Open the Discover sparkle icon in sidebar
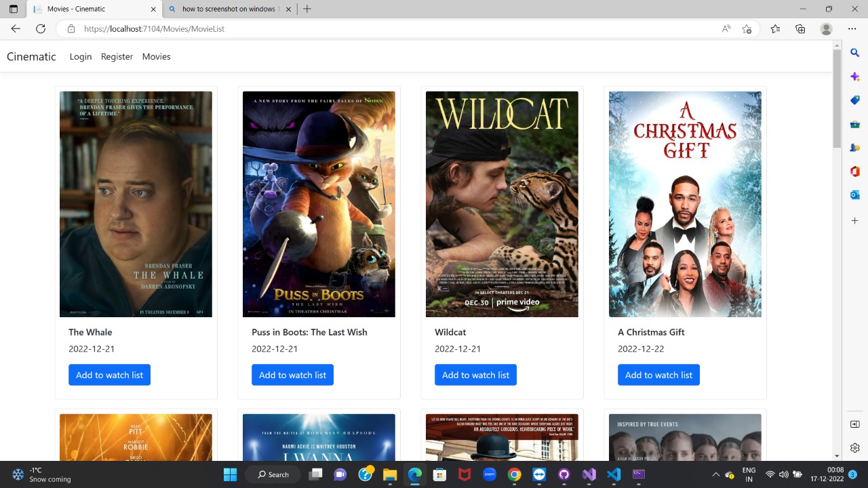 [x=854, y=77]
